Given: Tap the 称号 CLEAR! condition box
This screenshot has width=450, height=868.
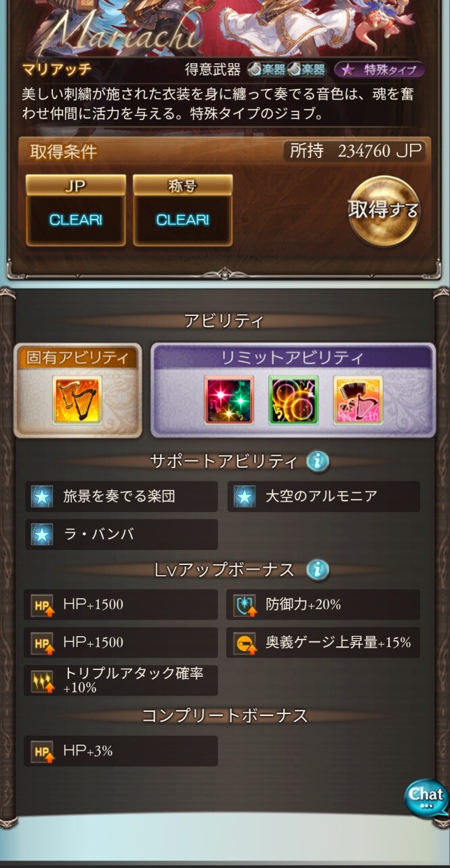Looking at the screenshot, I should [183, 210].
